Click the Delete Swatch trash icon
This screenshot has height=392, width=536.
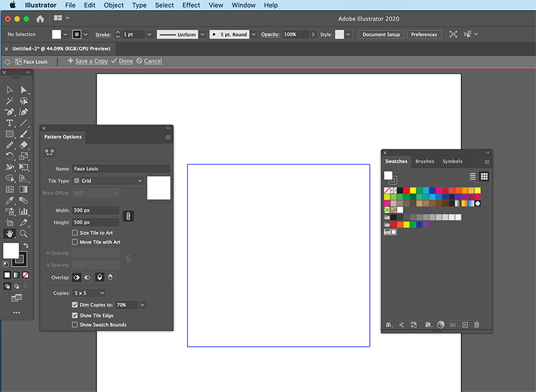tap(476, 324)
